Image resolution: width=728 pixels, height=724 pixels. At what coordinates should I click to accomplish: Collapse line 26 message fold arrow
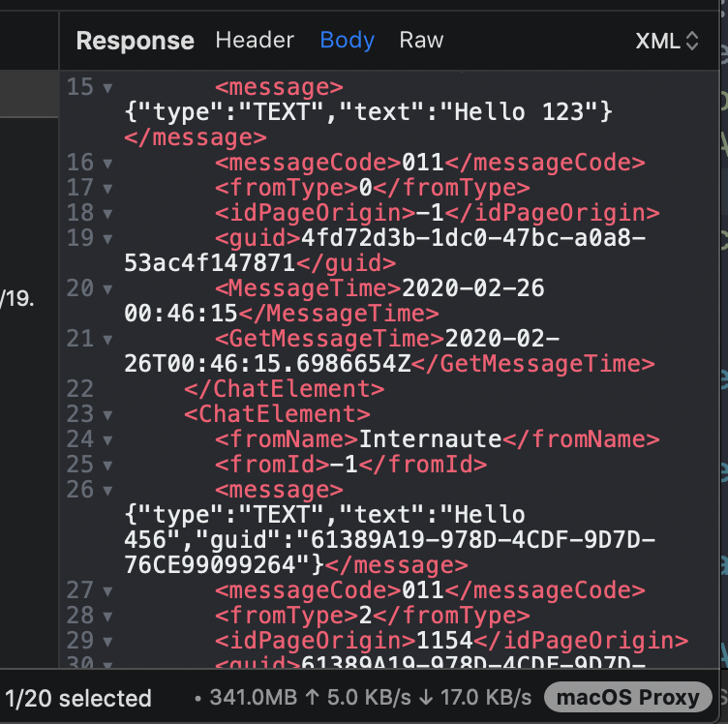click(x=107, y=491)
